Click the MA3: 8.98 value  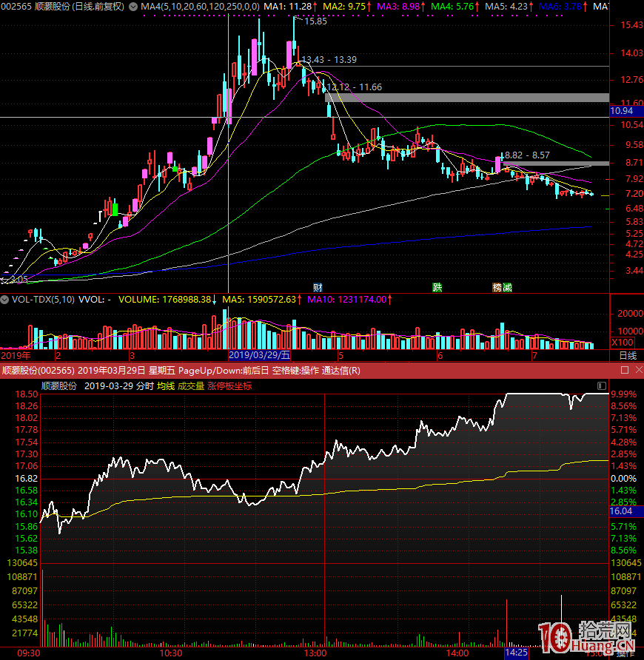(398, 7)
